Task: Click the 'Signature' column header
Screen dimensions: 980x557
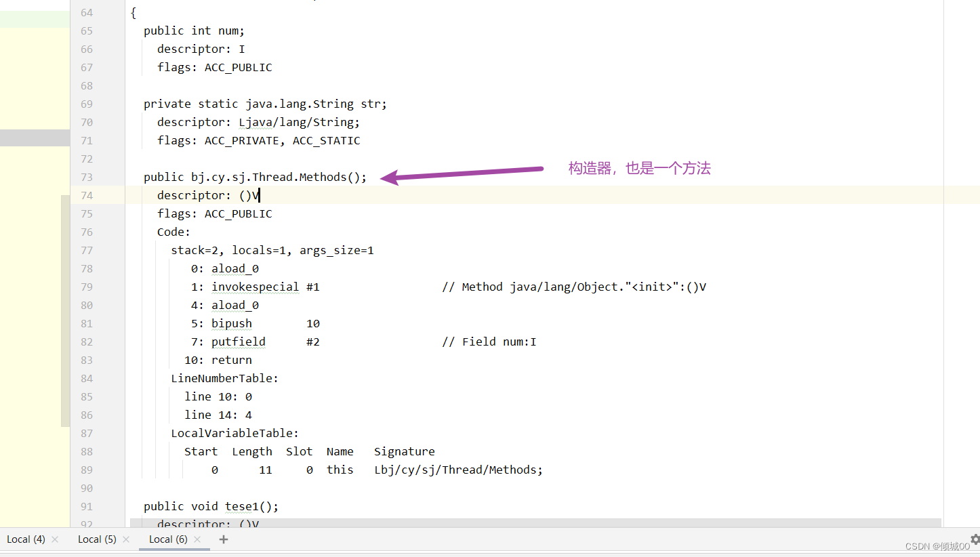Action: click(405, 451)
